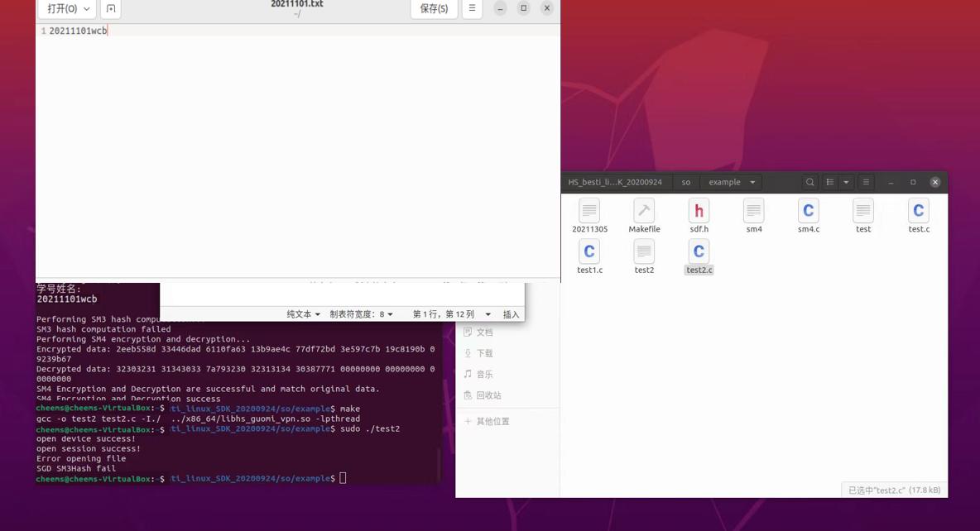
Task: Click the 保存(S) save button
Action: click(434, 8)
